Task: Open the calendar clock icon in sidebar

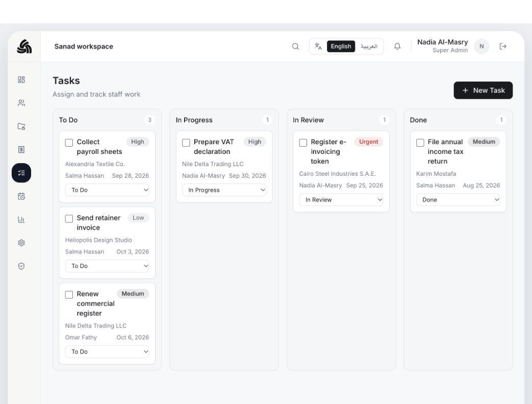Action: (x=21, y=196)
